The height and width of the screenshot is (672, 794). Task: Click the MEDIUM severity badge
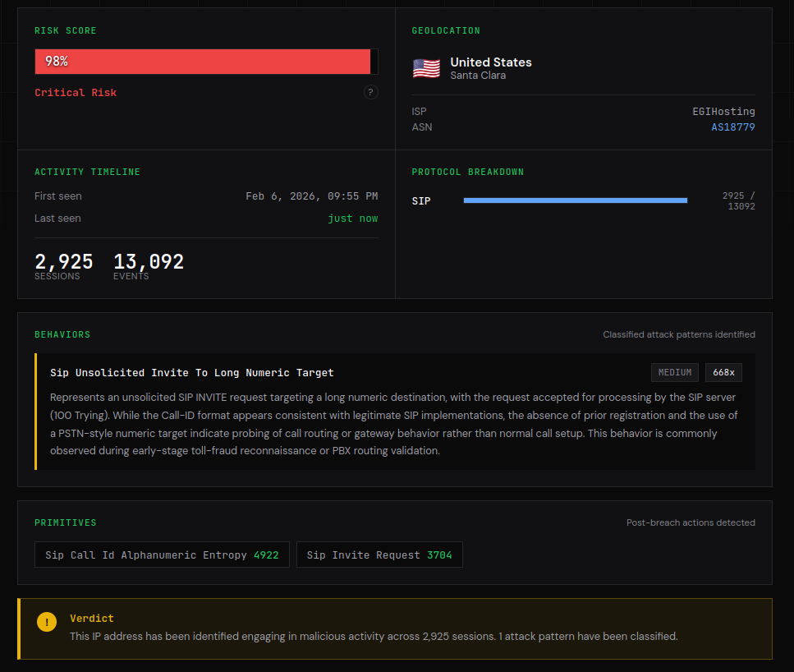674,372
